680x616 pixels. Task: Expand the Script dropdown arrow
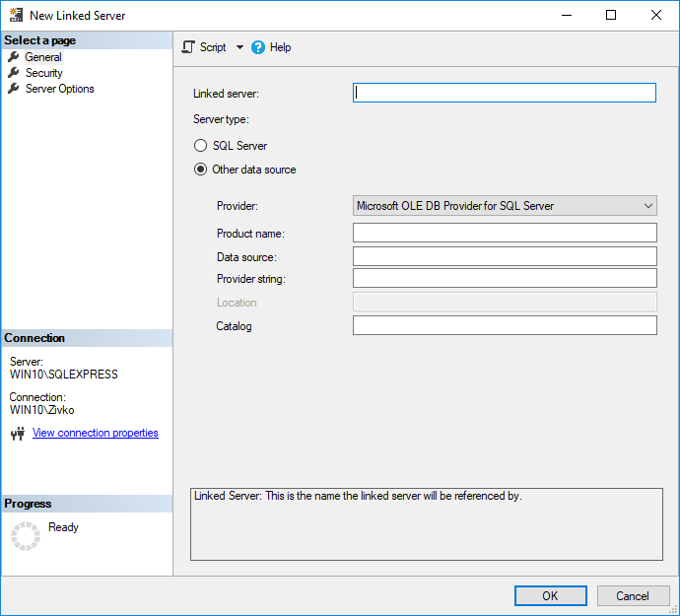click(239, 47)
